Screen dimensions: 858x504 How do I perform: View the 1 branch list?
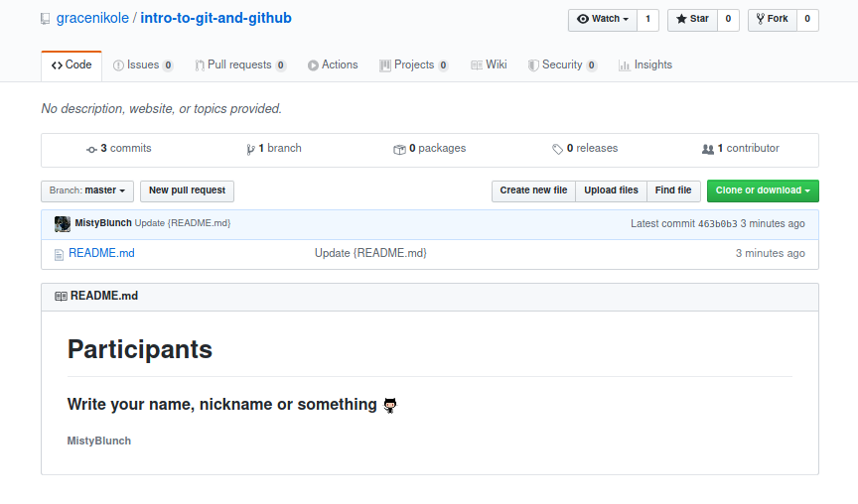click(x=274, y=149)
